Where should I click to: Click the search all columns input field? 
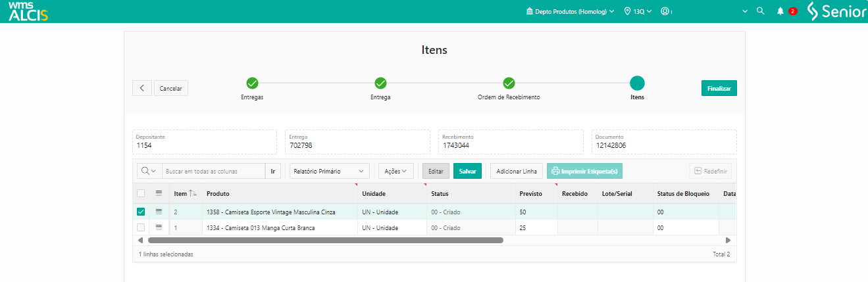click(x=213, y=171)
